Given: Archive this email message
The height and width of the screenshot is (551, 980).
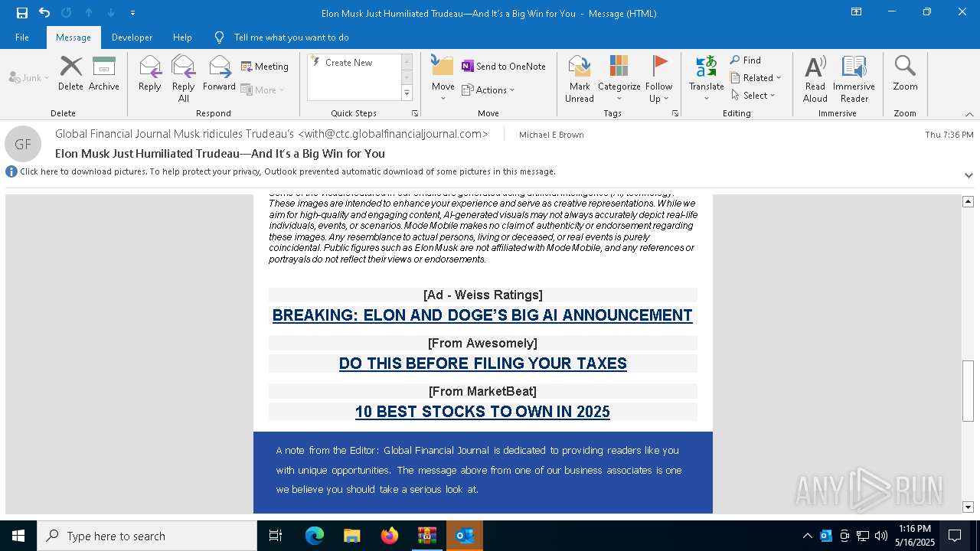Looking at the screenshot, I should pyautogui.click(x=104, y=73).
